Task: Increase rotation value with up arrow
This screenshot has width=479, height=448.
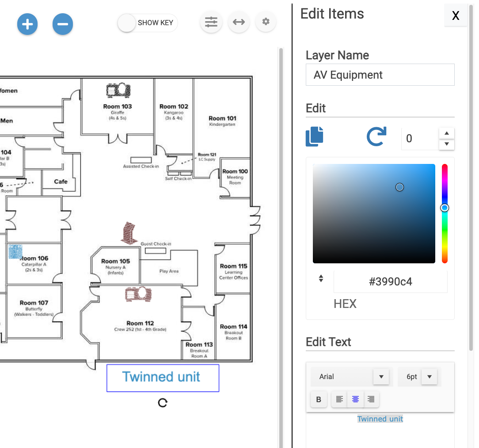Action: (447, 133)
